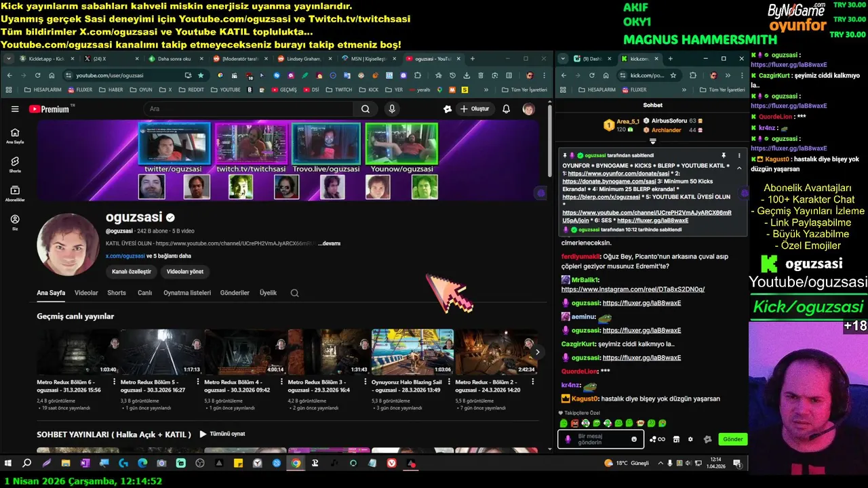Switch to the (24) X browser tab
This screenshot has height=488, width=868.
coord(110,59)
